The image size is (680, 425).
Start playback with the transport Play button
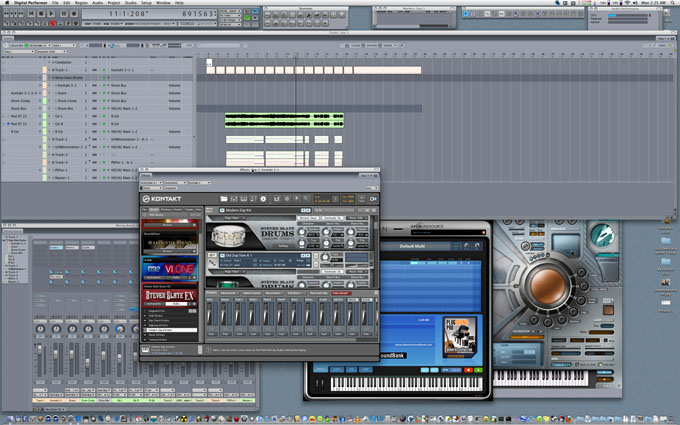[52, 14]
